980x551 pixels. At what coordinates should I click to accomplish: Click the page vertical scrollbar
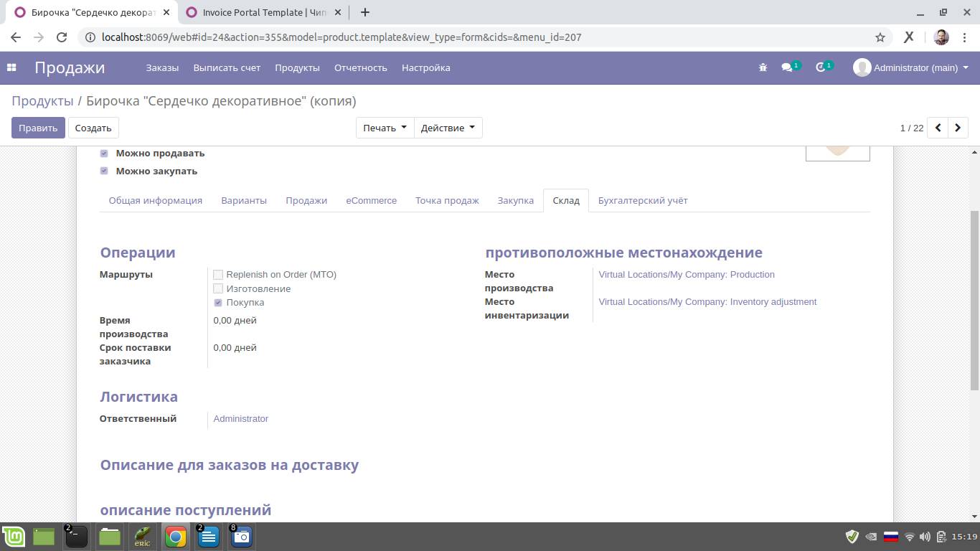[974, 301]
